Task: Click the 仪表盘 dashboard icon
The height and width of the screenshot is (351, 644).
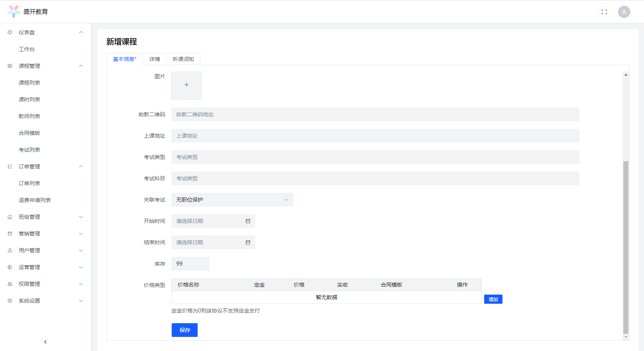Action: [10, 32]
